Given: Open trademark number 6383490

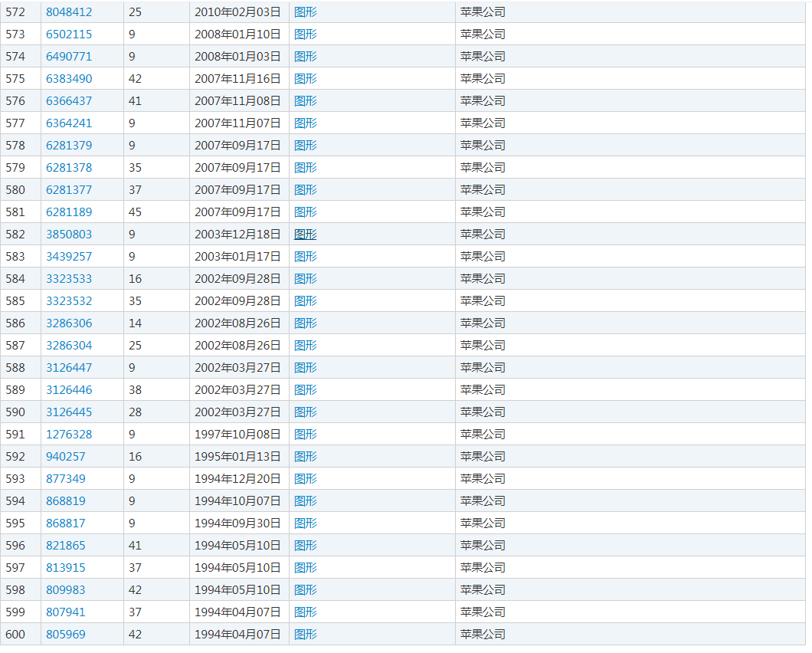Looking at the screenshot, I should (69, 79).
